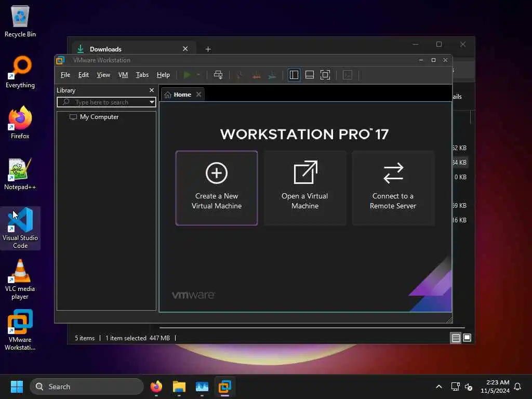Open the Edit menu
532x399 pixels.
[84, 75]
